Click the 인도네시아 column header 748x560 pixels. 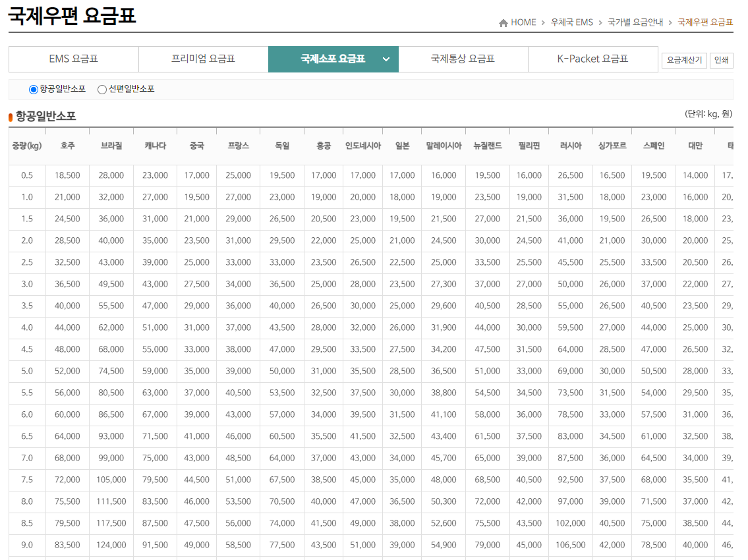(363, 146)
